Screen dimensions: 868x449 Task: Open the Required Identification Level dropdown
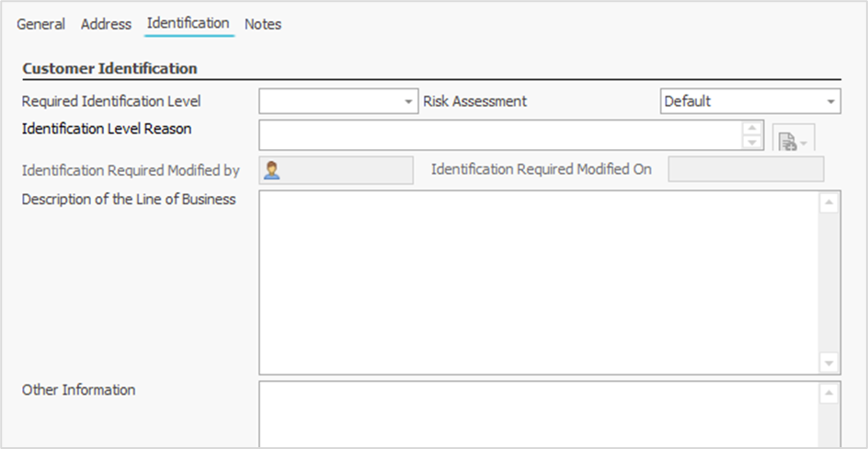coord(409,102)
